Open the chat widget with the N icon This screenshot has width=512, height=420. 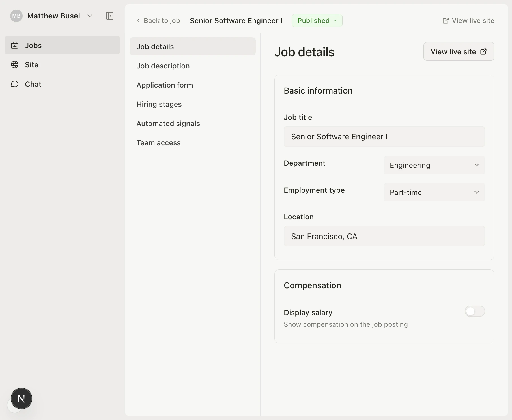[x=21, y=399]
